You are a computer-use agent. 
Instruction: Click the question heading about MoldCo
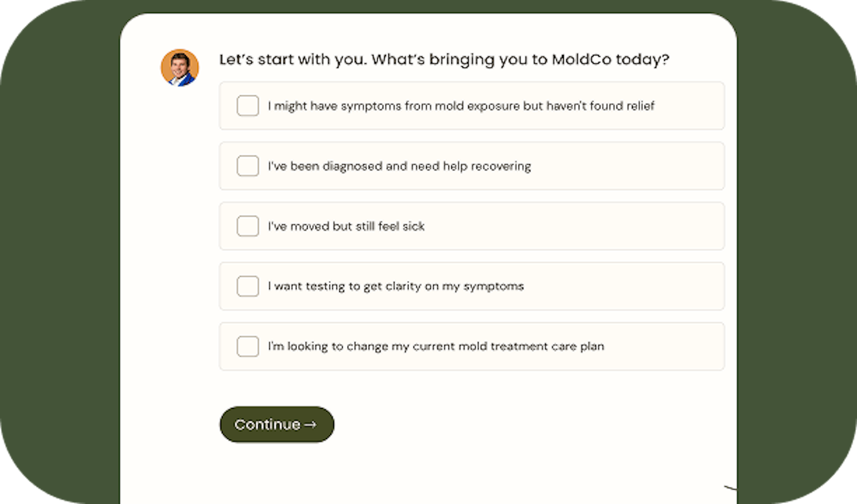point(444,59)
